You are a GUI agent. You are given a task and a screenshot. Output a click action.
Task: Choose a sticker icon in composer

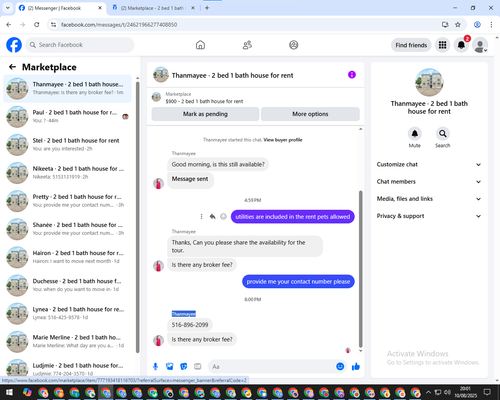tap(184, 367)
